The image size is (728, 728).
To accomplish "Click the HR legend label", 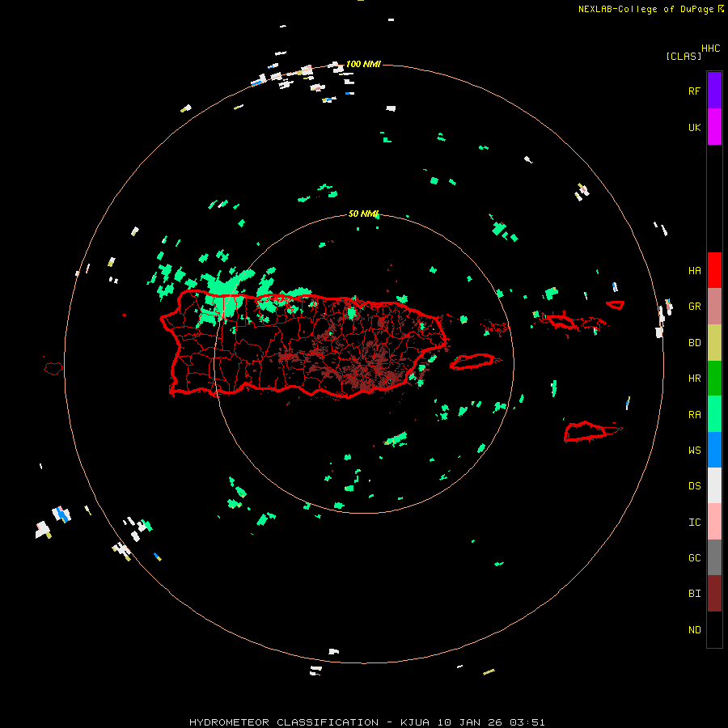I will (694, 379).
